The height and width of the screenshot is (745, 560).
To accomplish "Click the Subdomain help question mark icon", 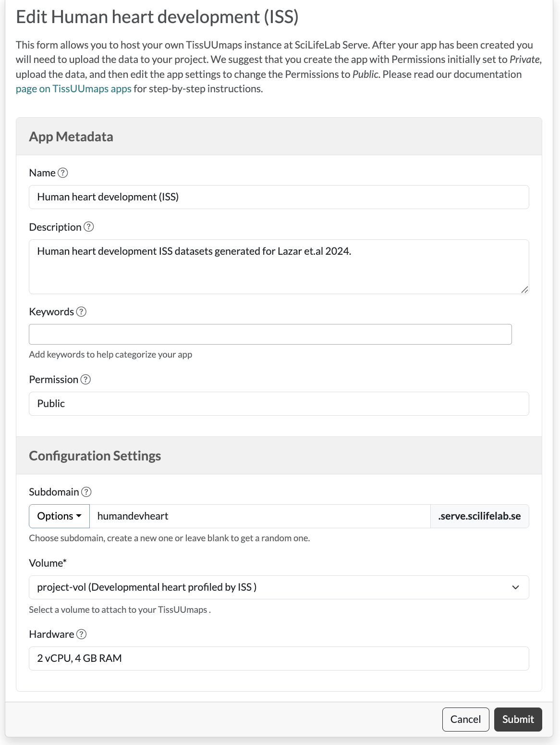I will coord(86,492).
